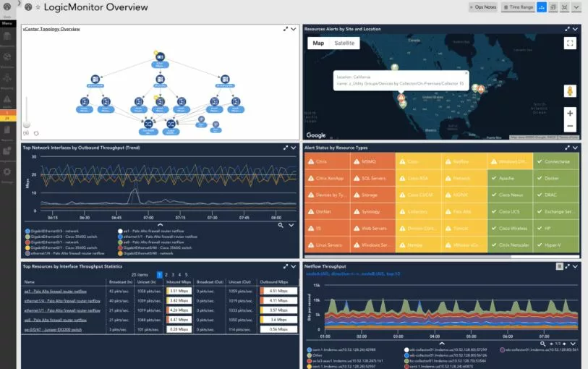The width and height of the screenshot is (588, 369).
Task: Open the Alert Status widget options chevron
Action: pos(575,148)
